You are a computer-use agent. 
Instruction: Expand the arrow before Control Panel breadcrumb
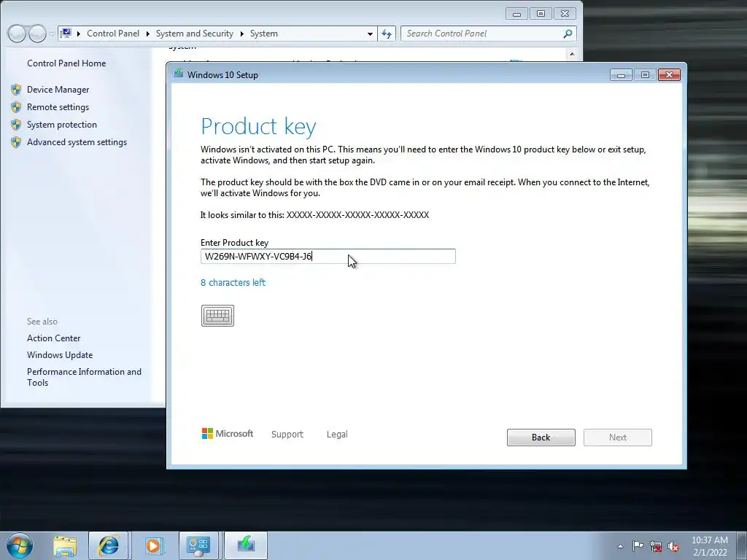click(78, 34)
